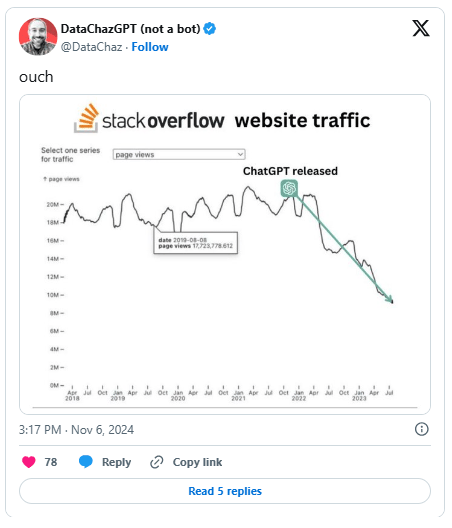Click the chart data tooltip box
The width and height of the screenshot is (452, 528).
pos(196,243)
